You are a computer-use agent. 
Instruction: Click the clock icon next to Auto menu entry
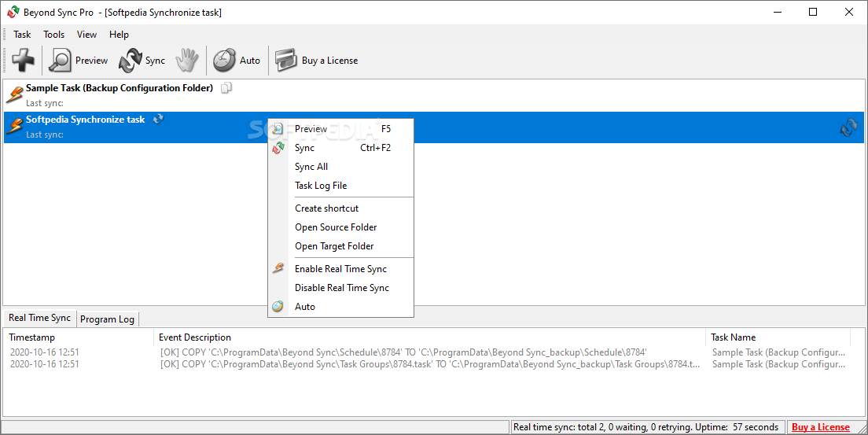(278, 307)
